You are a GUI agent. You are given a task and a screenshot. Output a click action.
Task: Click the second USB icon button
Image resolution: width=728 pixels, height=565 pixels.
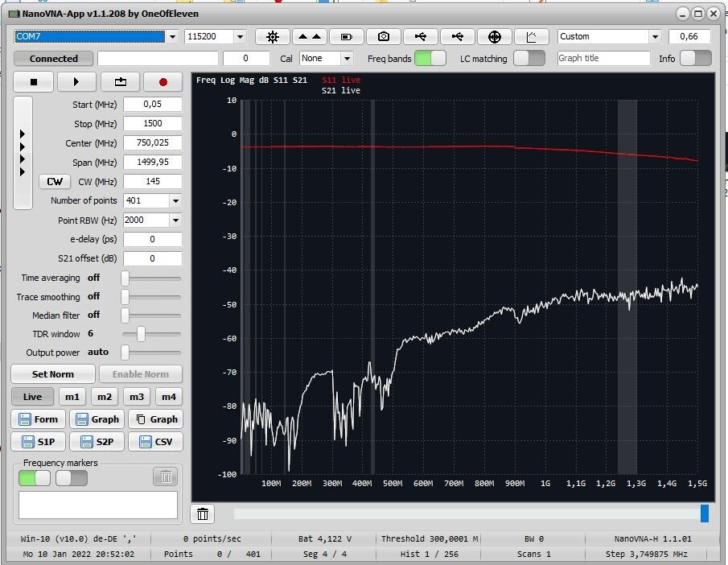pyautogui.click(x=458, y=37)
